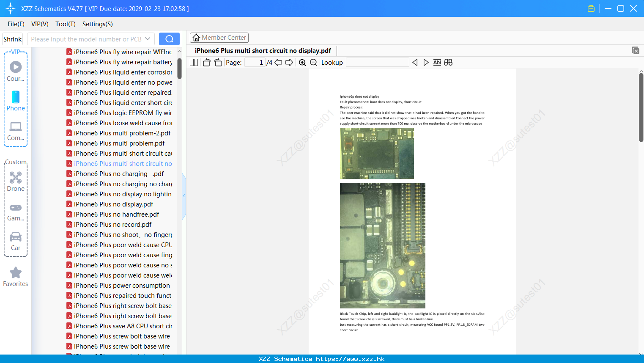Click the model number search field

[86, 39]
